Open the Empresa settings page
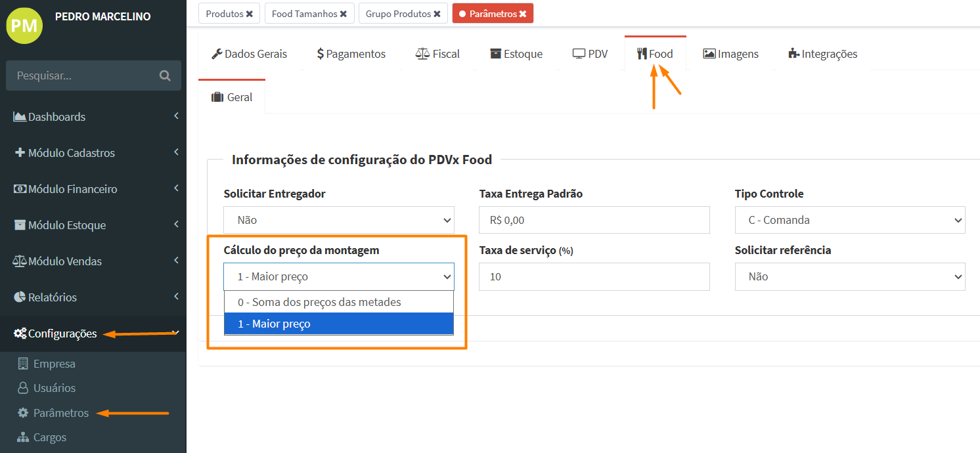 click(x=54, y=364)
